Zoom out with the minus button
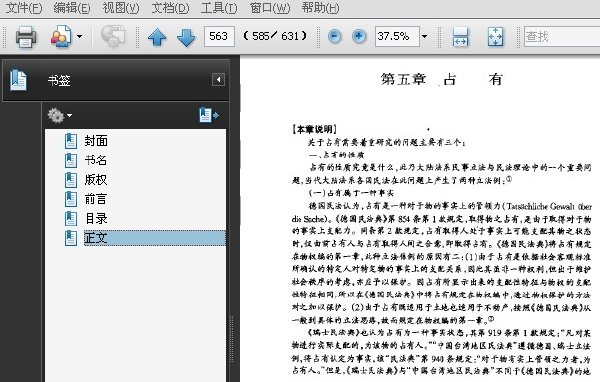The image size is (600, 382). pos(334,36)
